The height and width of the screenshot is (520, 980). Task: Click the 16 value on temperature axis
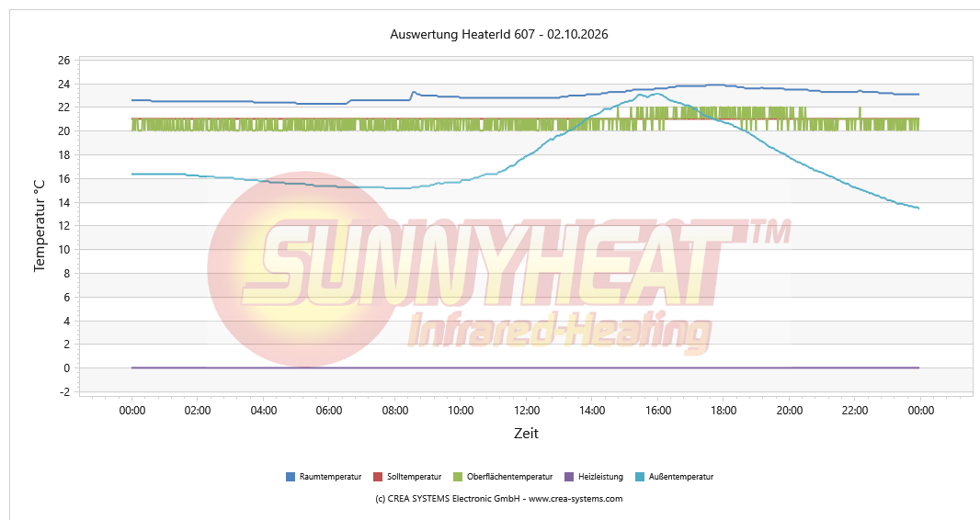tap(63, 178)
